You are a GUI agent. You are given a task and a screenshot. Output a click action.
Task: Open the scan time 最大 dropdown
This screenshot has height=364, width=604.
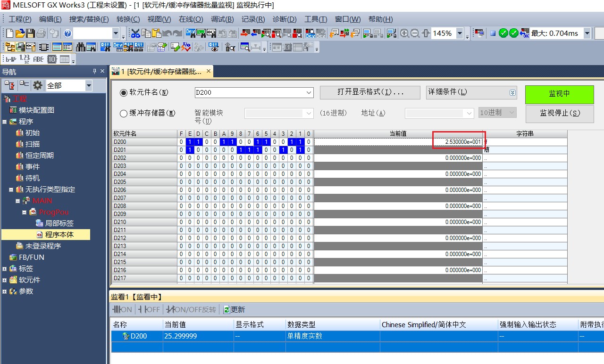(587, 33)
